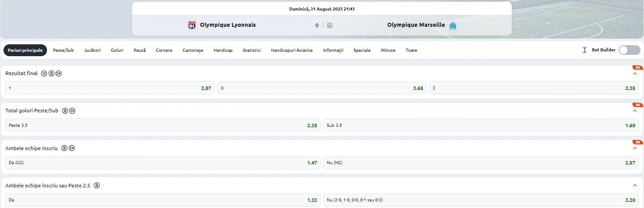
Task: Click the Bet Builder label text
Action: click(604, 50)
